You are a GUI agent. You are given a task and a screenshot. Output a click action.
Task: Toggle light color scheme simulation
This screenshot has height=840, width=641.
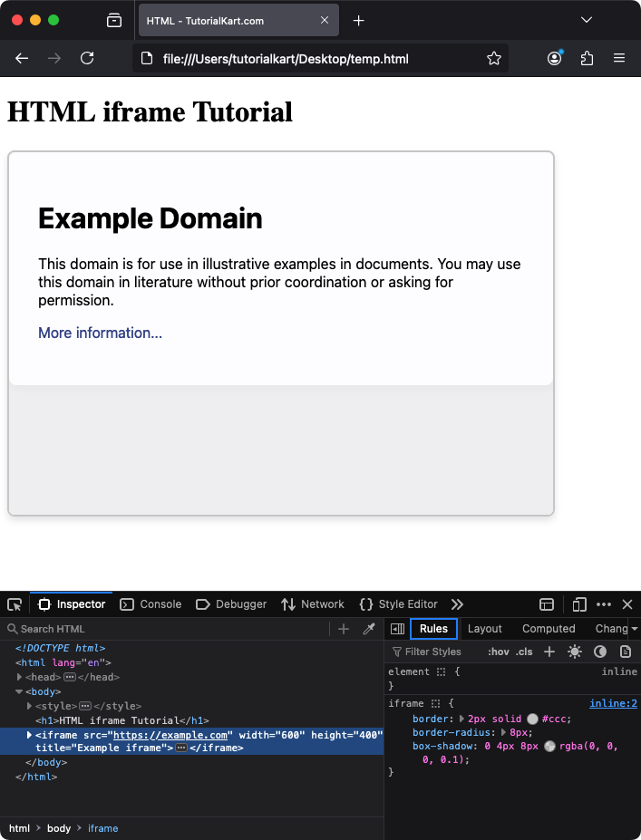pyautogui.click(x=575, y=652)
